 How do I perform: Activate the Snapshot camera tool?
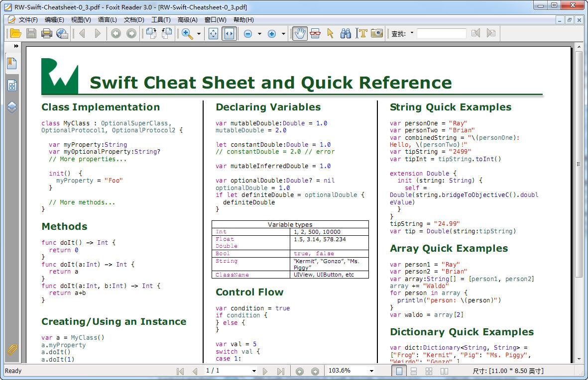377,33
